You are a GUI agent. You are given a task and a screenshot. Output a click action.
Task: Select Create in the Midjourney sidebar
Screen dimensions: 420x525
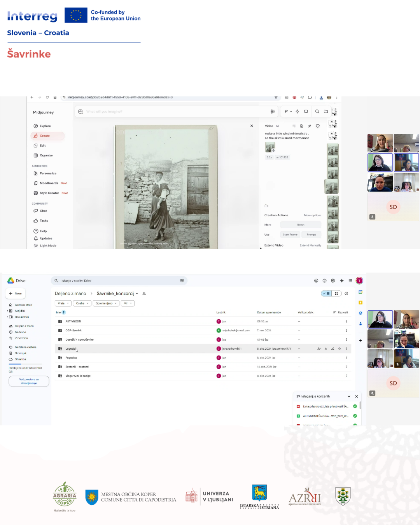click(x=44, y=136)
